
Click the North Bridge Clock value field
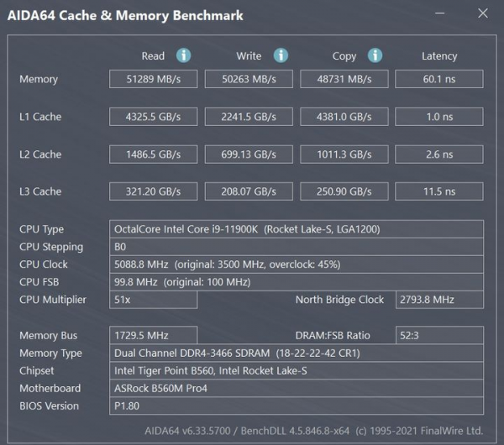coord(438,300)
